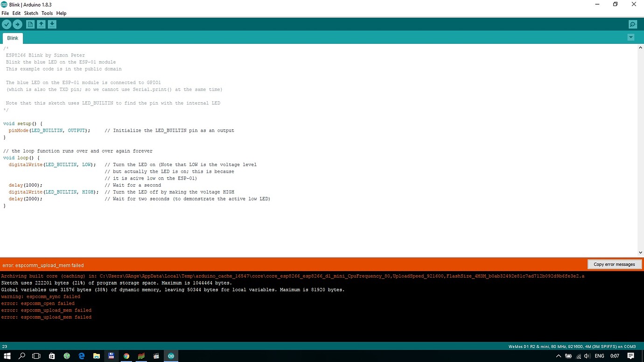Save the sketch via the down-arrow icon
Image resolution: width=644 pixels, height=362 pixels.
pos(52,24)
